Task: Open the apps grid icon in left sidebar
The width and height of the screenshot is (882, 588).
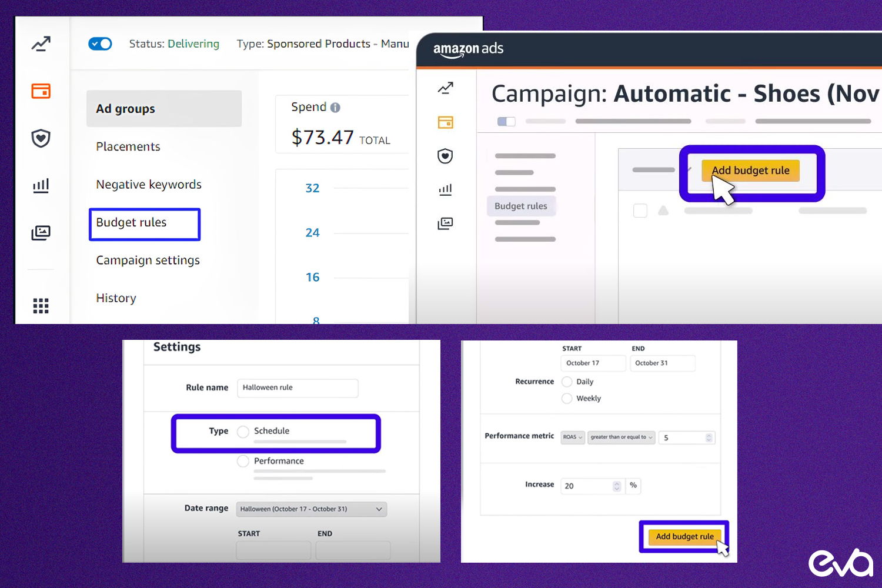Action: [41, 306]
